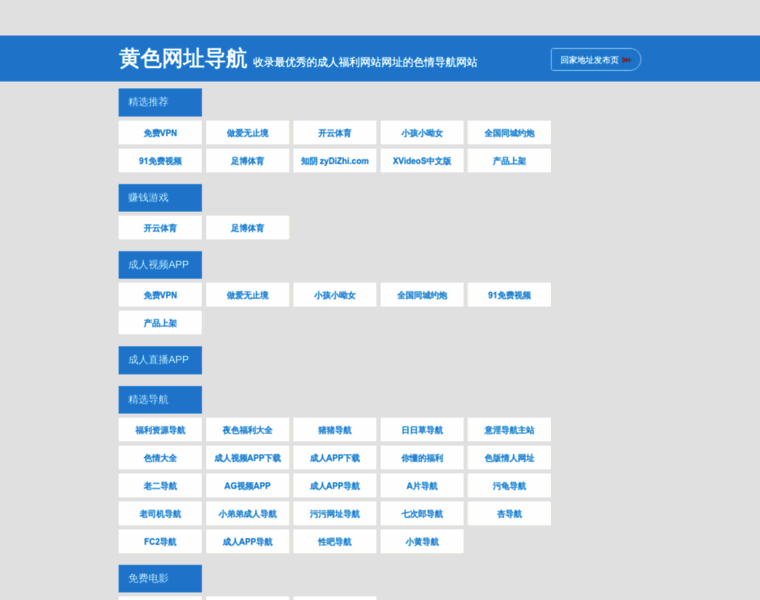760x600 pixels.
Task: Open 开云体育 under 精选推荐
Action: 335,133
